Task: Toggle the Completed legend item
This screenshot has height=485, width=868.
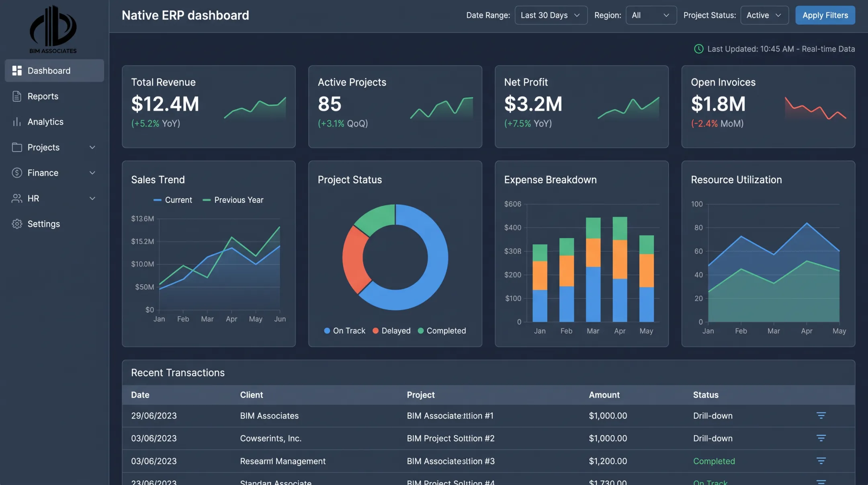Action: coord(442,331)
